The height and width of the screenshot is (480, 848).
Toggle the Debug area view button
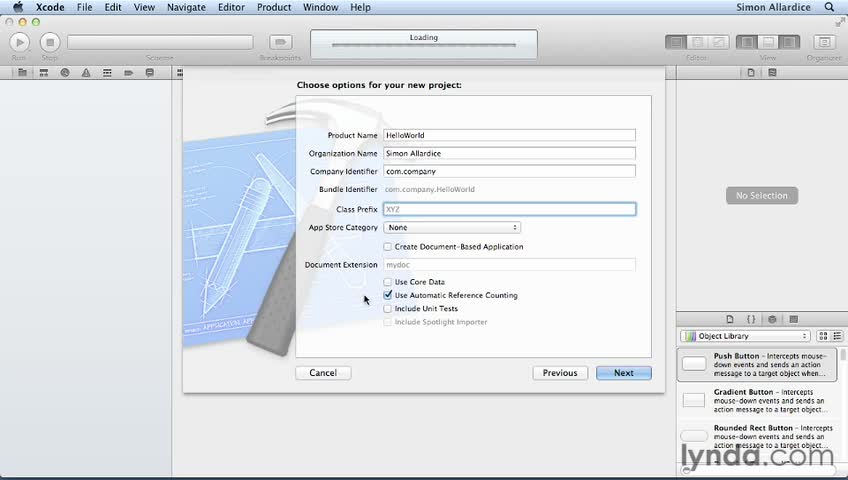[768, 42]
